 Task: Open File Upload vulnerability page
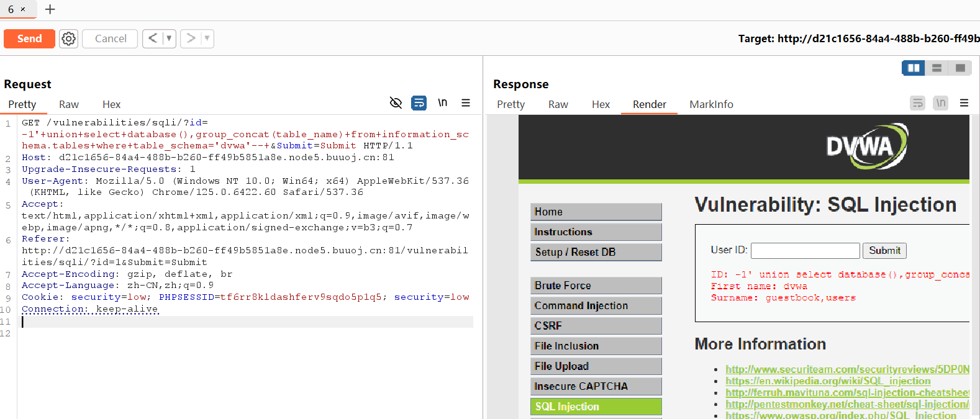596,366
